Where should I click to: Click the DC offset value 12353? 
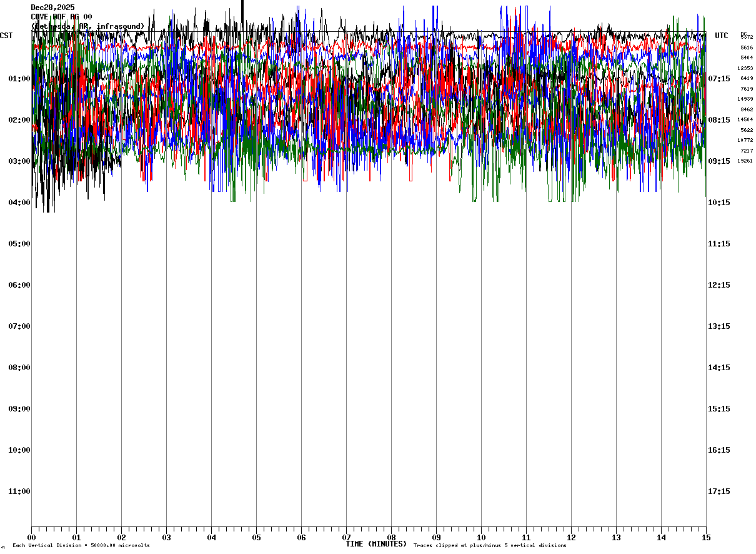click(x=745, y=68)
